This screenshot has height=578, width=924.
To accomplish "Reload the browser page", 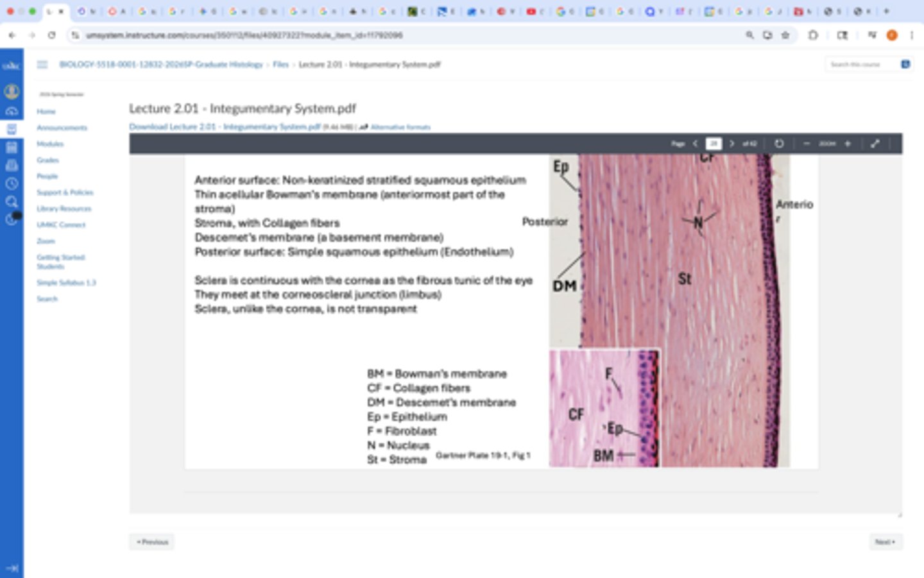I will pos(52,35).
